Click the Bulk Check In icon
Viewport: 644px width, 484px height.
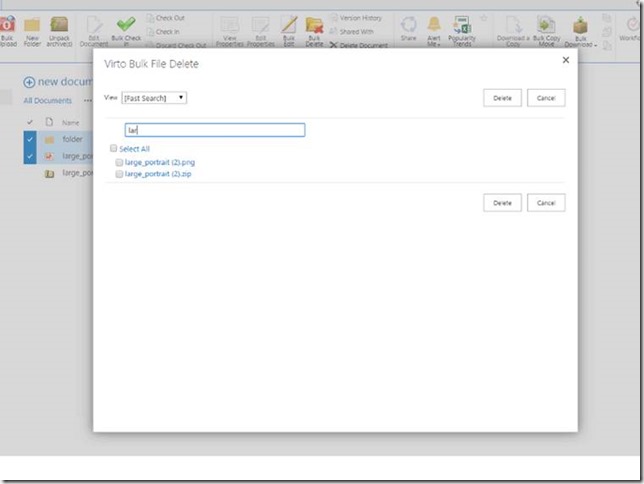(x=125, y=25)
